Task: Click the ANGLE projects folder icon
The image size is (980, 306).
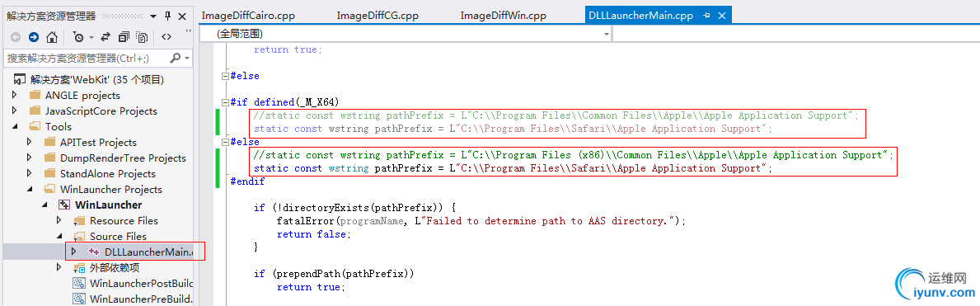Action: pos(35,96)
